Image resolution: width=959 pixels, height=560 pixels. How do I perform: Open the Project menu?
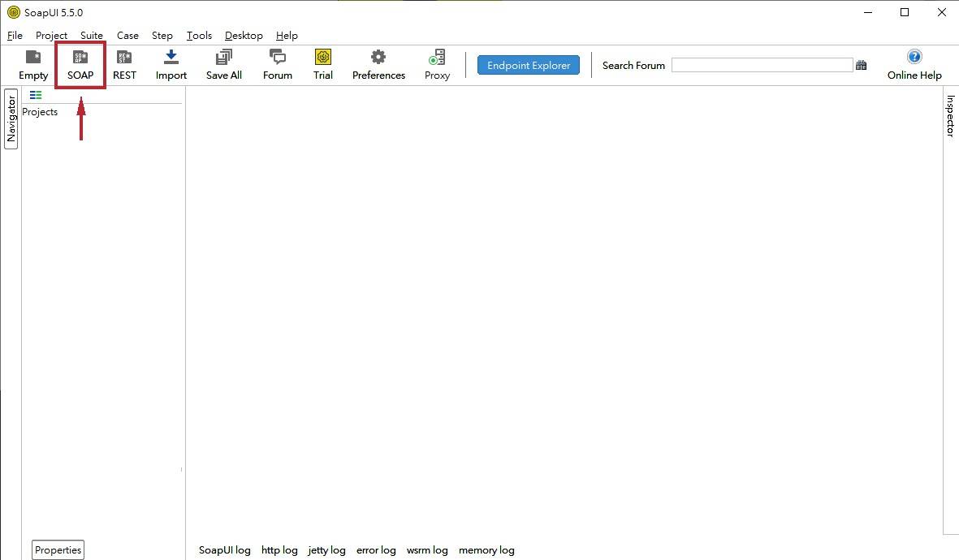pyautogui.click(x=51, y=36)
